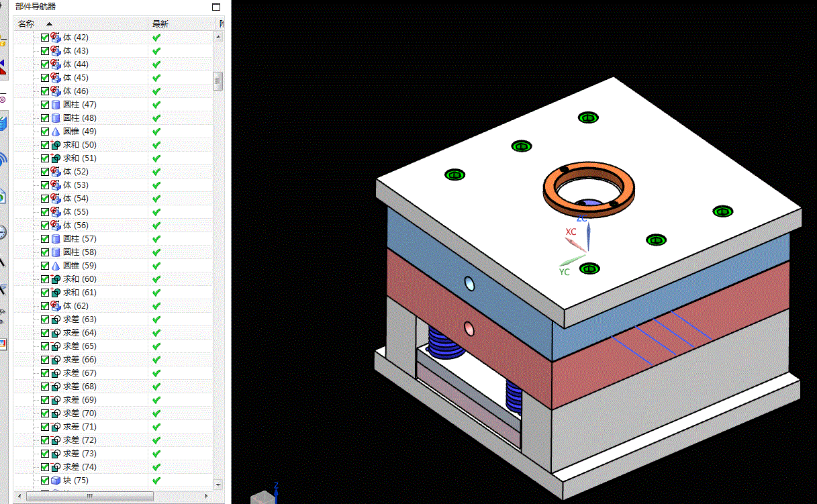Select tree row 求差 (67)
This screenshot has width=817, height=504.
tap(113, 373)
